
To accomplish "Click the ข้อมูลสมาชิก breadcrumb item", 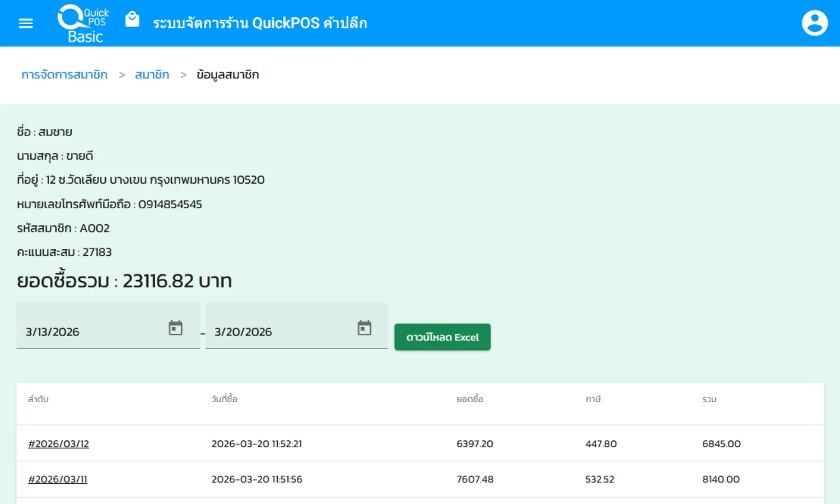I will pyautogui.click(x=227, y=74).
